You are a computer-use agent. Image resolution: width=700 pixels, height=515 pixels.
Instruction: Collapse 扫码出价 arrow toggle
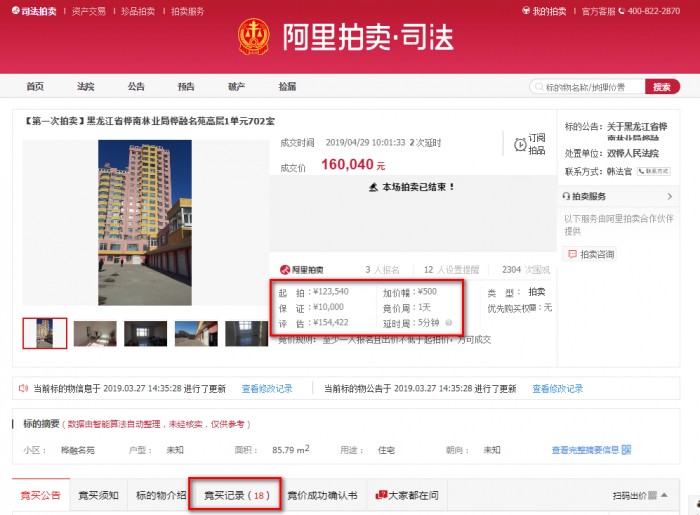(x=664, y=495)
